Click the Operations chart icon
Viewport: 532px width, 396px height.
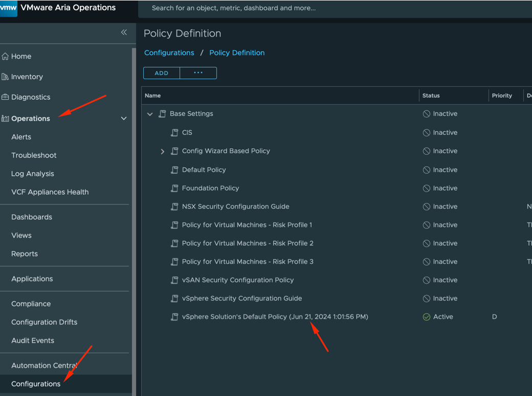5,119
